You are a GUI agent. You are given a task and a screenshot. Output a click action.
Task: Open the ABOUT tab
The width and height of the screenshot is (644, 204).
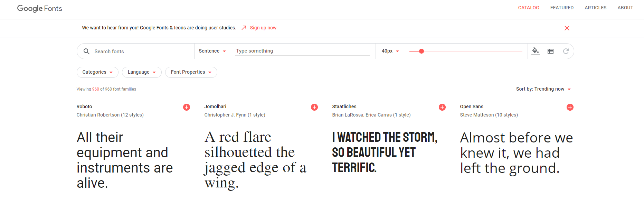(625, 8)
